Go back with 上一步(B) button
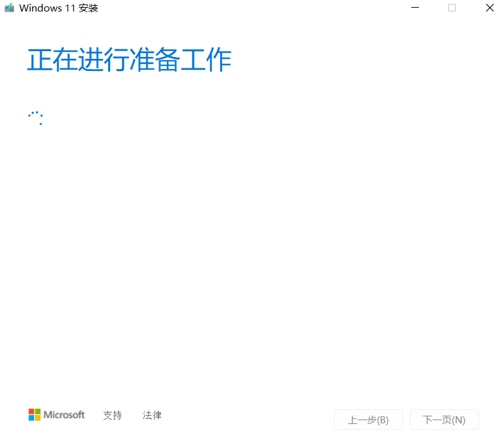Screen dimensions: 504x440 368,420
